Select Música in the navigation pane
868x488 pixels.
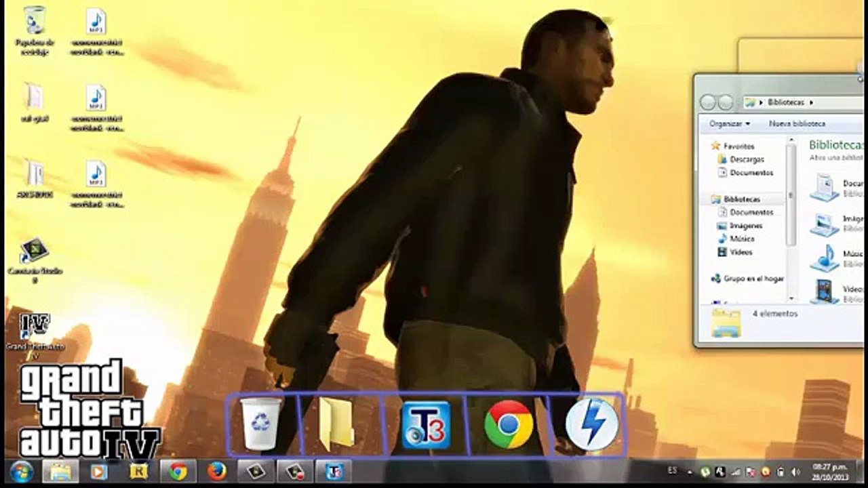735,239
